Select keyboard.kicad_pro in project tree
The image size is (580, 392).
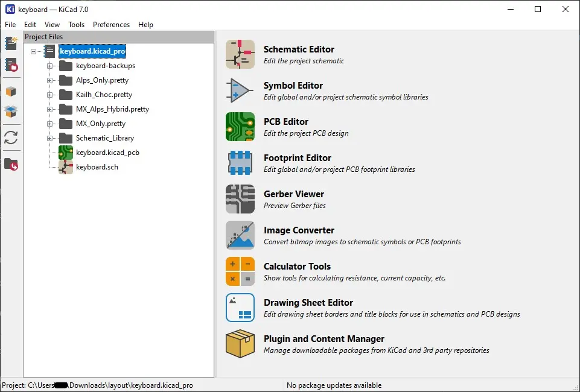click(92, 51)
